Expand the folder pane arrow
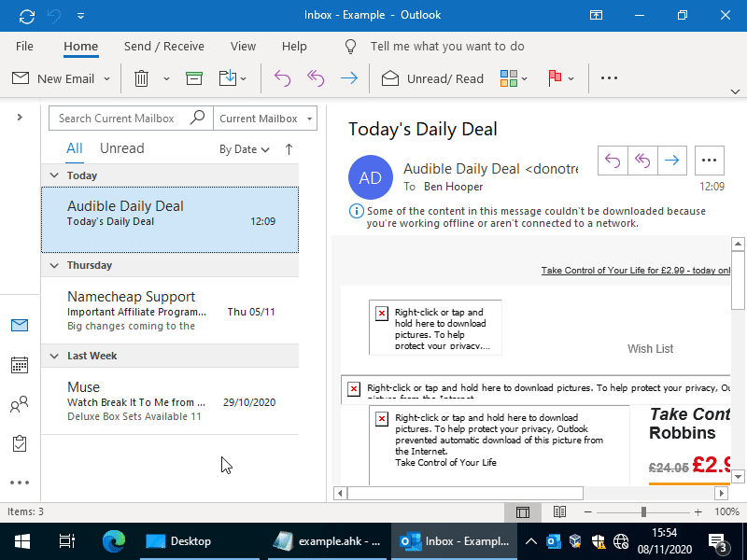 tap(20, 118)
